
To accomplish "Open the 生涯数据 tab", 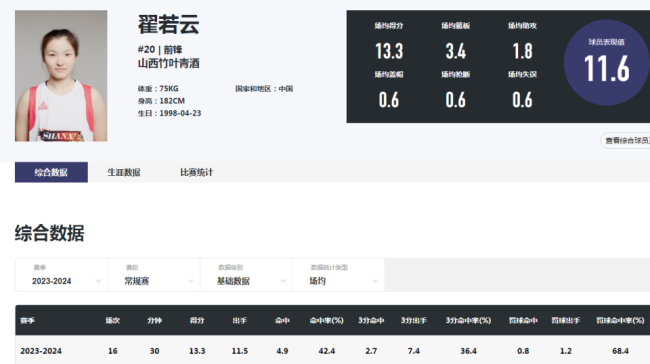I will (124, 172).
